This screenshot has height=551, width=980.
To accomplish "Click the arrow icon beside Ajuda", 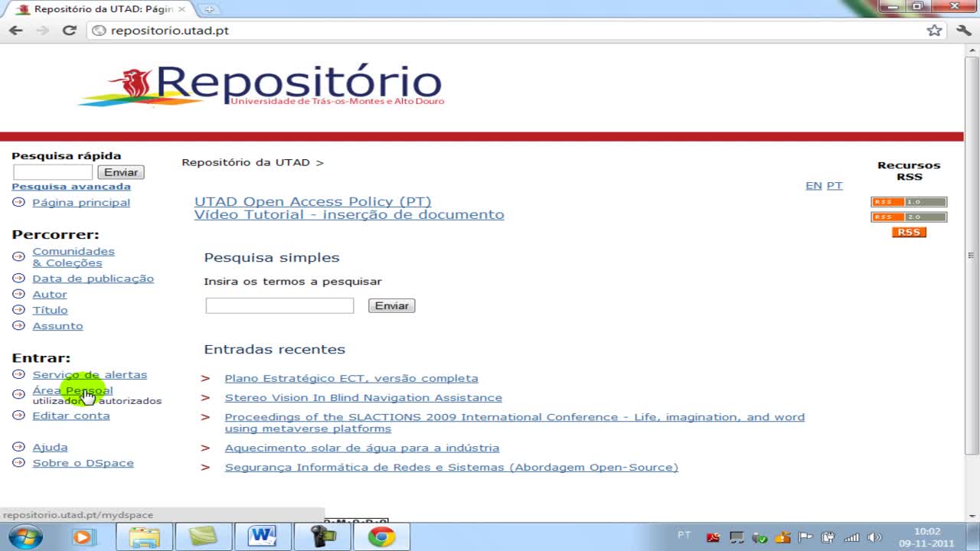I will 18,447.
